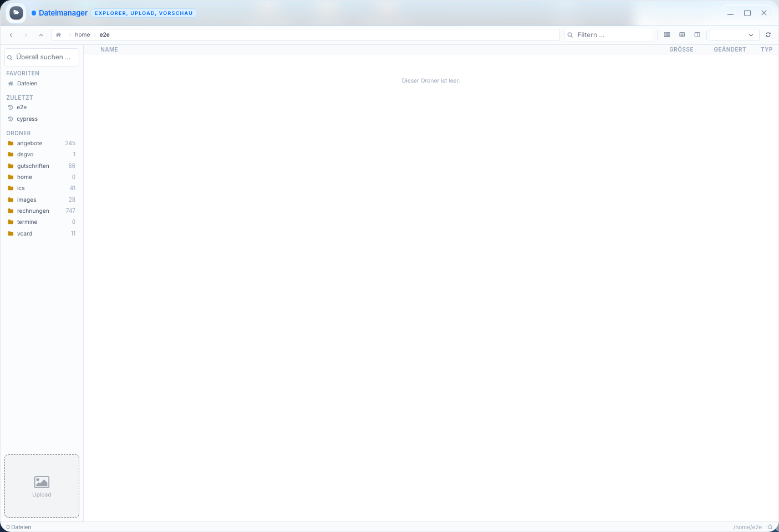Click the Filtern search field
This screenshot has width=779, height=532.
[609, 34]
